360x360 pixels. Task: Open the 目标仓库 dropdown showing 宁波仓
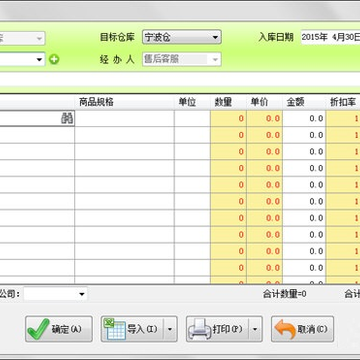click(x=182, y=37)
